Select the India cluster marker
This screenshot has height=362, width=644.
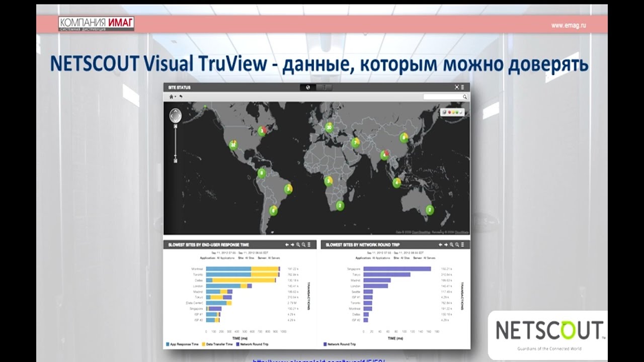[385, 154]
